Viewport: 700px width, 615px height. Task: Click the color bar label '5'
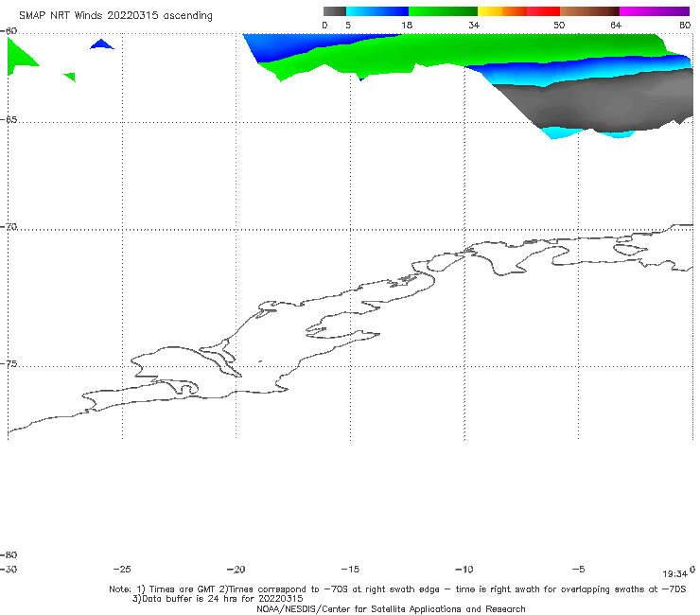pyautogui.click(x=348, y=26)
